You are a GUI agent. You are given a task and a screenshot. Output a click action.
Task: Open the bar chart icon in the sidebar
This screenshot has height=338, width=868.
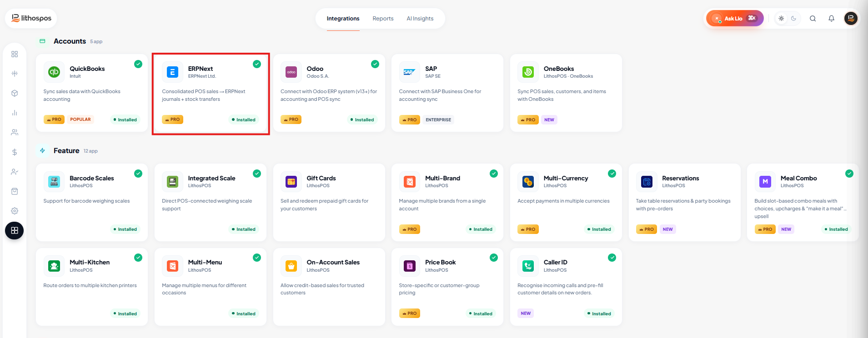[15, 113]
